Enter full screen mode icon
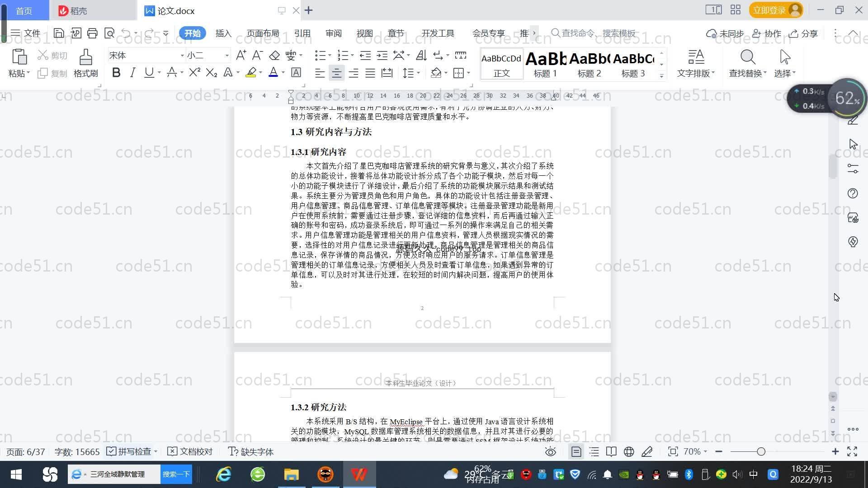868x488 pixels. [x=852, y=451]
